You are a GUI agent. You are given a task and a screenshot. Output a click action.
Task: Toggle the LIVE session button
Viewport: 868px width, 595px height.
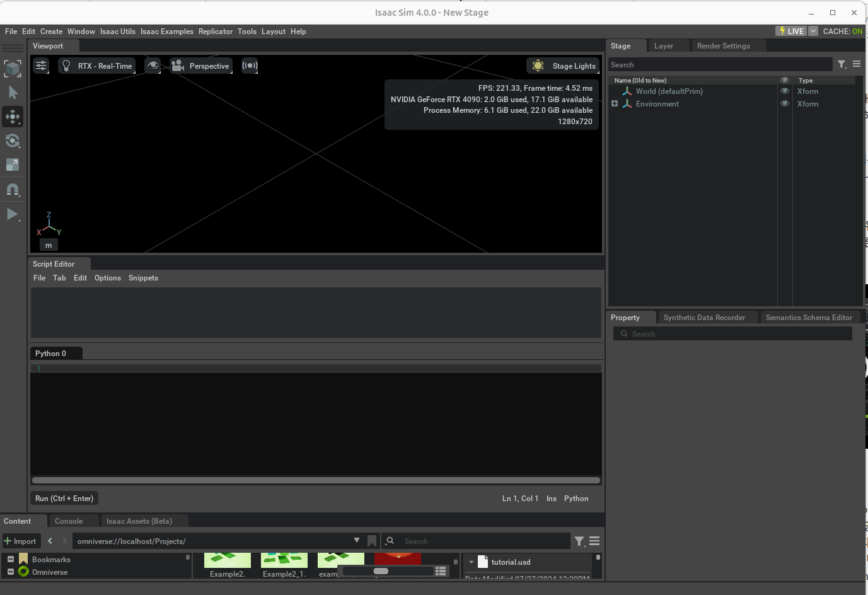[x=791, y=31]
